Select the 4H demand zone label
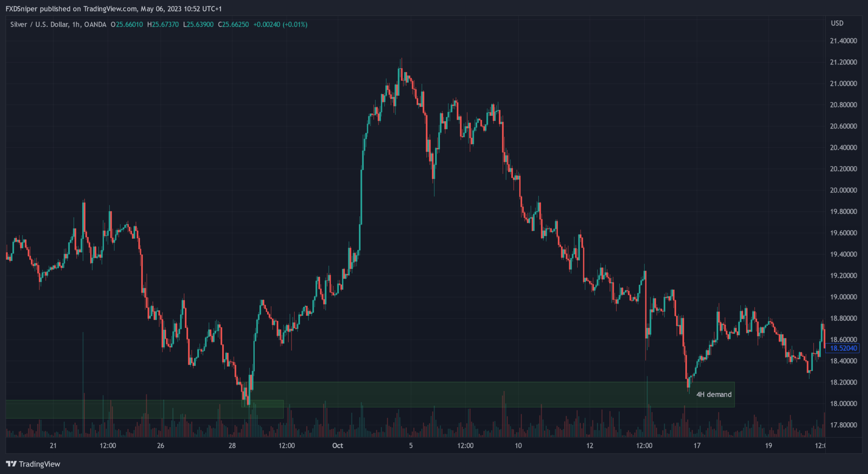This screenshot has height=474, width=868. 714,395
